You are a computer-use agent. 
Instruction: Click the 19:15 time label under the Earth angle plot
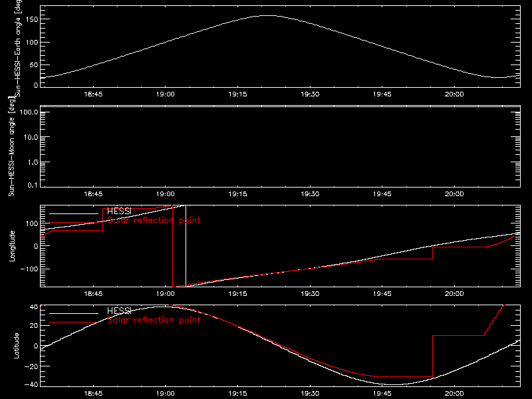(x=238, y=94)
